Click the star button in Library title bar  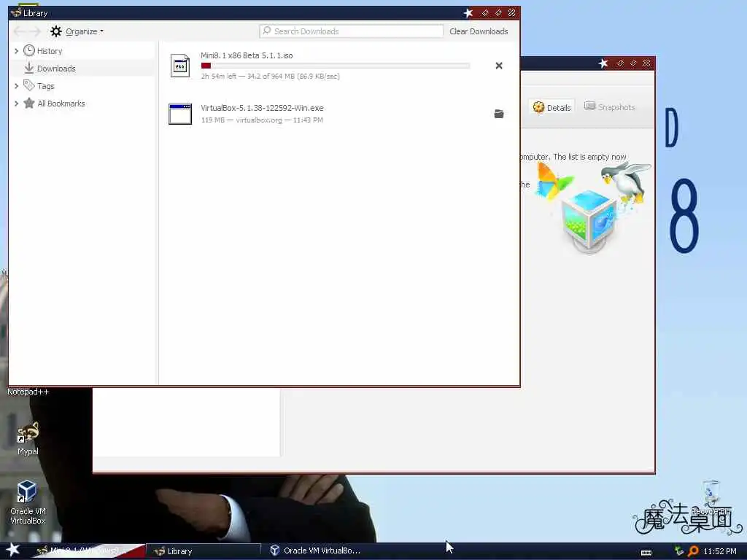tap(468, 13)
